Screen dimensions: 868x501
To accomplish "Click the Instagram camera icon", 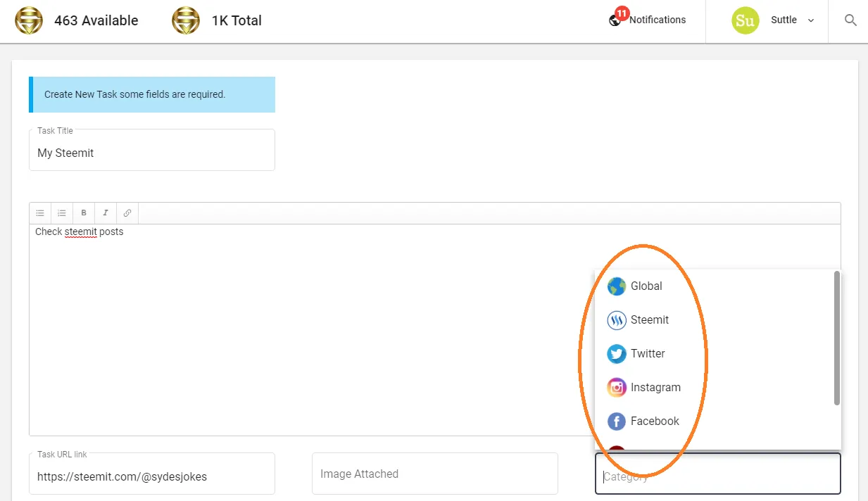I will [617, 388].
